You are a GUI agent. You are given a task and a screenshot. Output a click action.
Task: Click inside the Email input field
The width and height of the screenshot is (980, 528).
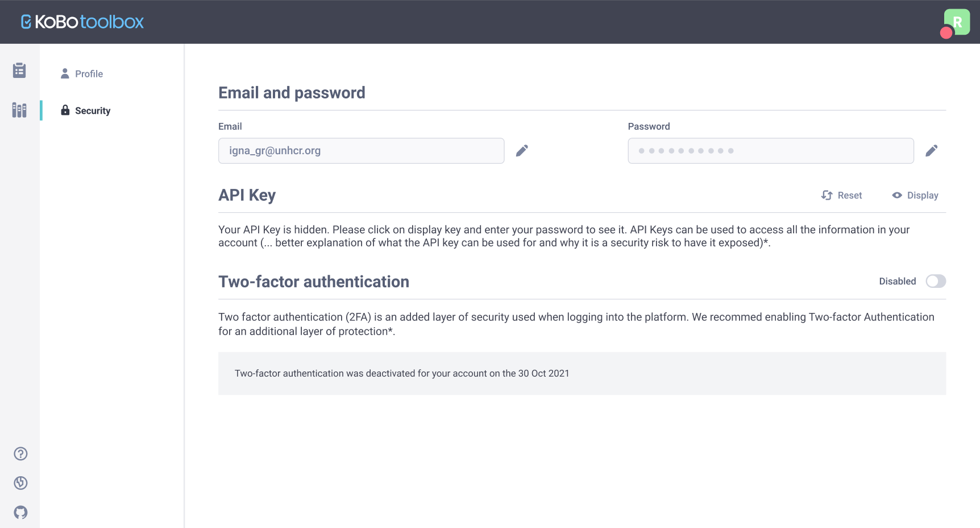coord(361,150)
